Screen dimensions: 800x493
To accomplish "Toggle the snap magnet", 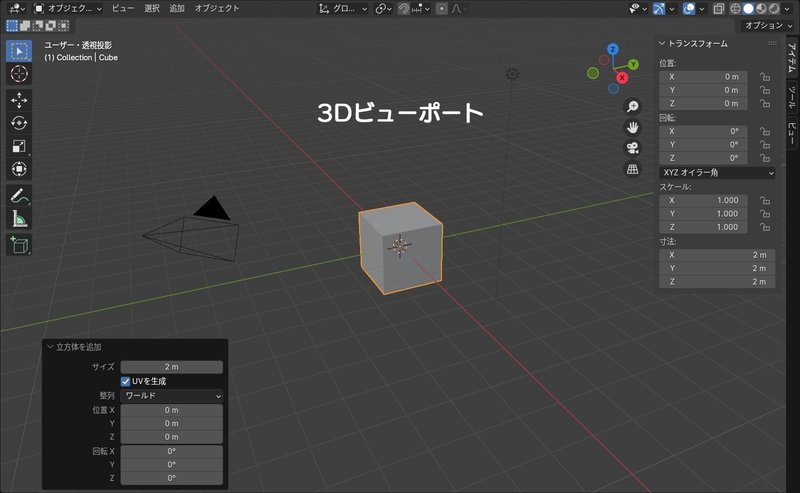I will click(x=404, y=9).
